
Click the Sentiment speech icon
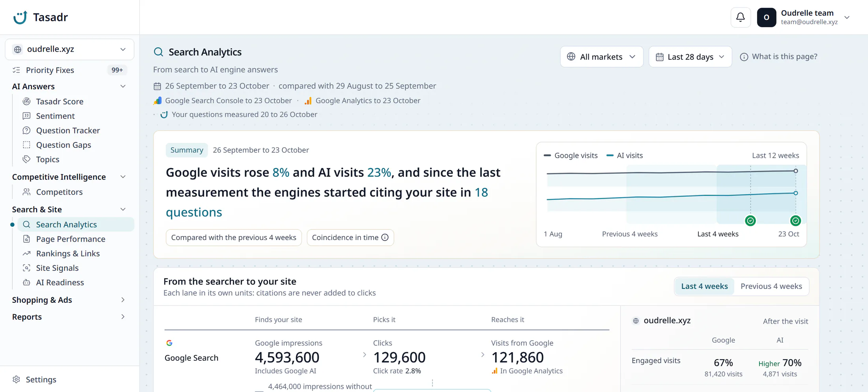point(26,116)
